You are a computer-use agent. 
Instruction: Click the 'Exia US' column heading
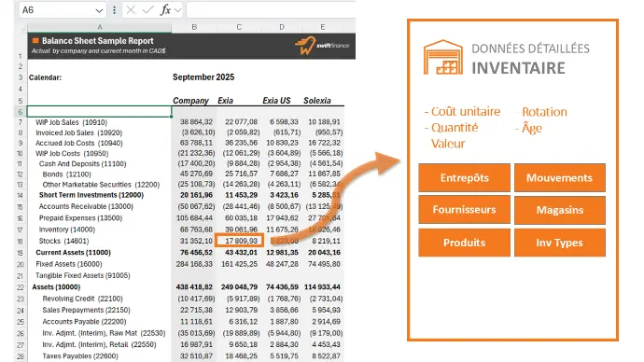point(276,101)
